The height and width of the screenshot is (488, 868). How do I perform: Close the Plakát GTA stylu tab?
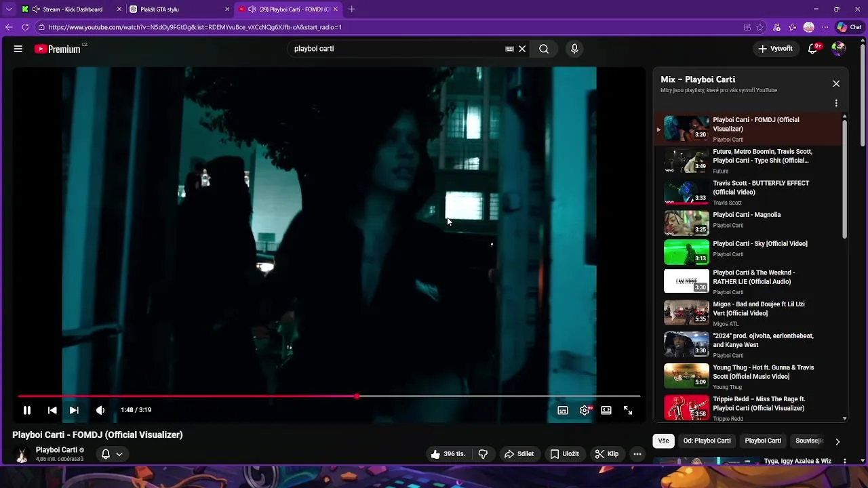pyautogui.click(x=227, y=9)
